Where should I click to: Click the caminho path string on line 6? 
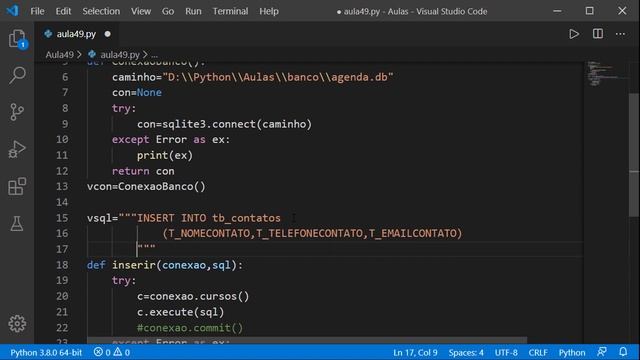point(278,77)
